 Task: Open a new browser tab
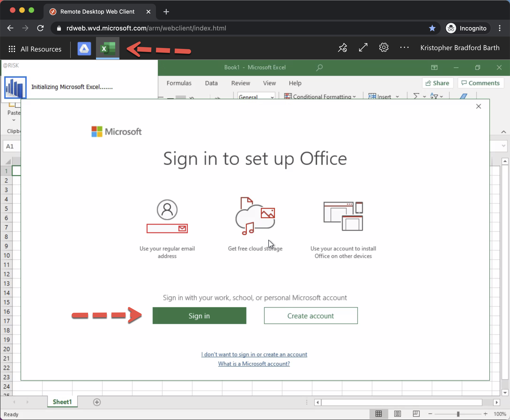tap(166, 12)
